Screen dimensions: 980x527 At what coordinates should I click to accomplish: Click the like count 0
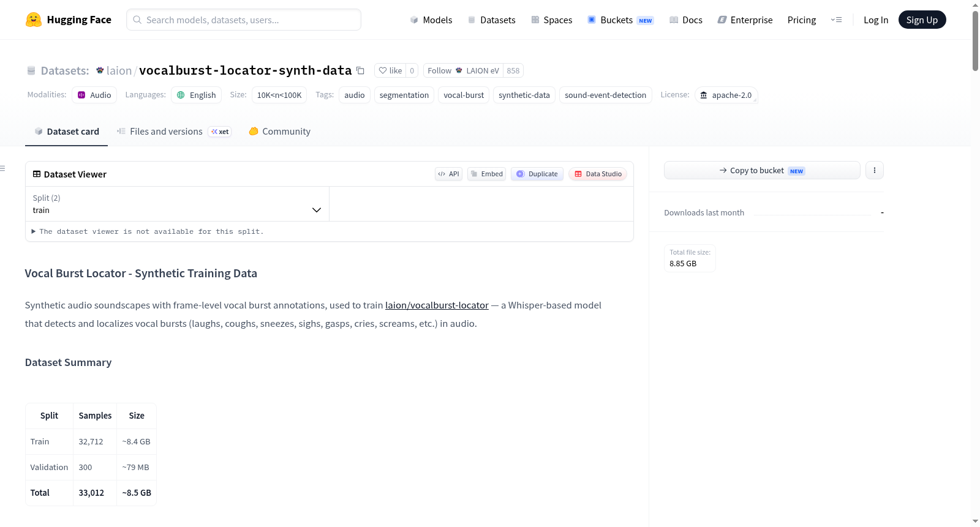[x=412, y=70]
